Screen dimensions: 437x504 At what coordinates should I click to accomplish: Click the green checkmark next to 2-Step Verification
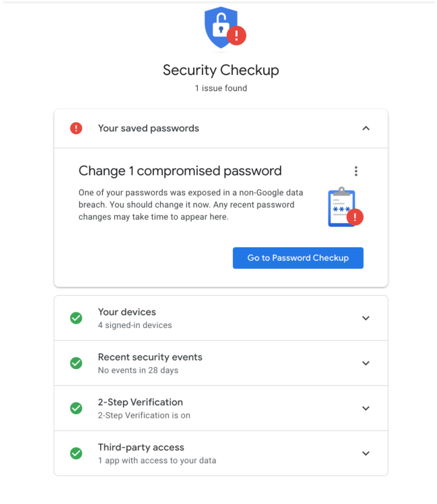pyautogui.click(x=76, y=408)
